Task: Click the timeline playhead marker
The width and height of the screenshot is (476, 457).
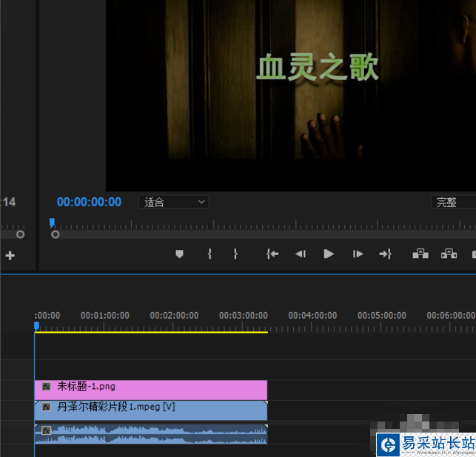Action: click(36, 326)
